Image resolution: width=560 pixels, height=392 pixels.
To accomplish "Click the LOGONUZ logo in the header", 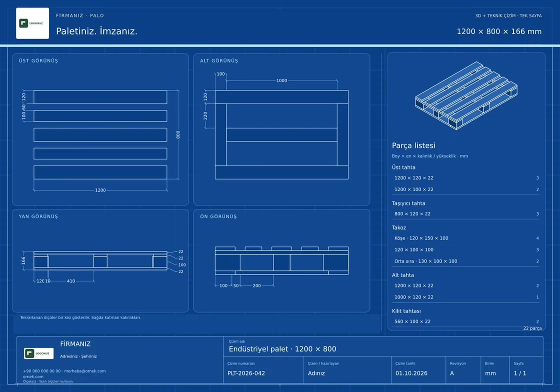I will coord(32,23).
